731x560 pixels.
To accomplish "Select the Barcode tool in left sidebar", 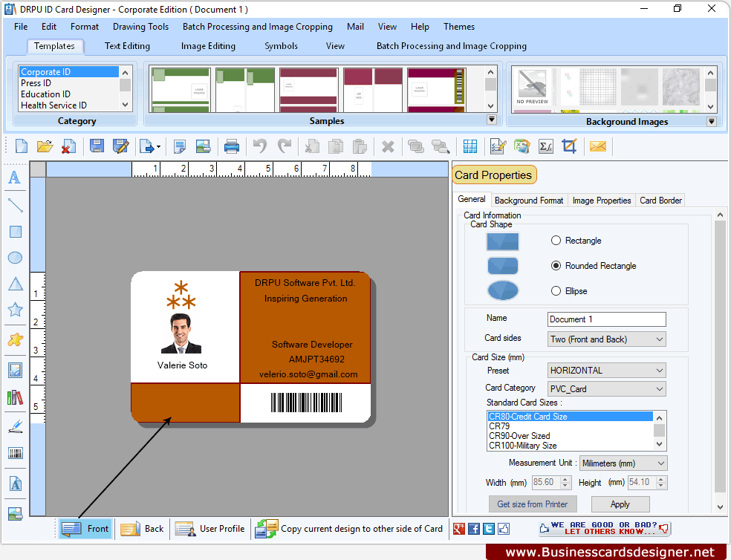I will tap(16, 453).
